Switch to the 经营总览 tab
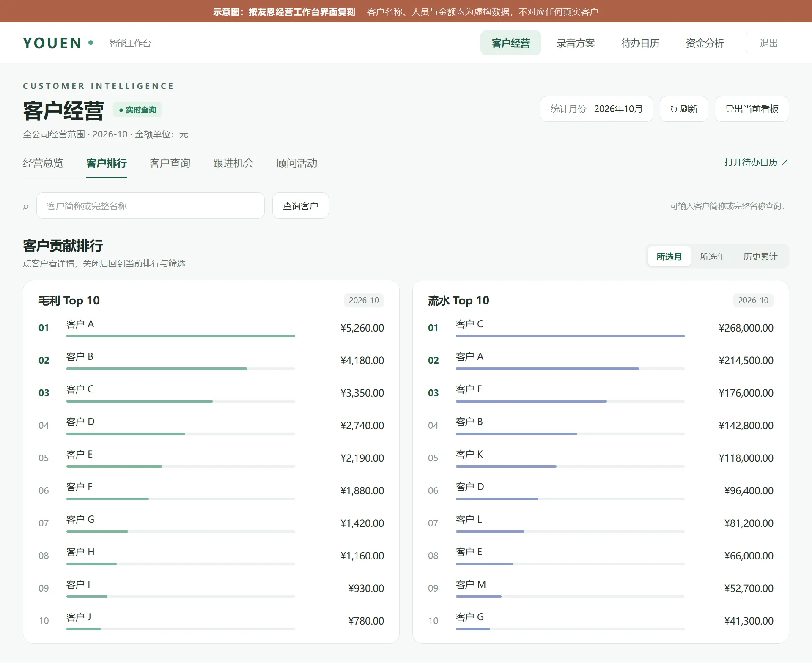Screen dimensions: 812x663 click(x=43, y=163)
